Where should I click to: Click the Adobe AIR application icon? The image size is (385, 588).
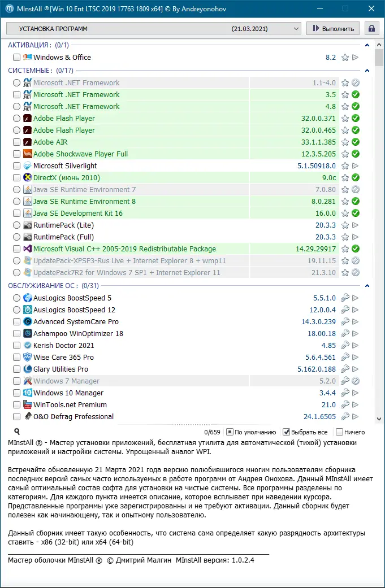coord(27,142)
